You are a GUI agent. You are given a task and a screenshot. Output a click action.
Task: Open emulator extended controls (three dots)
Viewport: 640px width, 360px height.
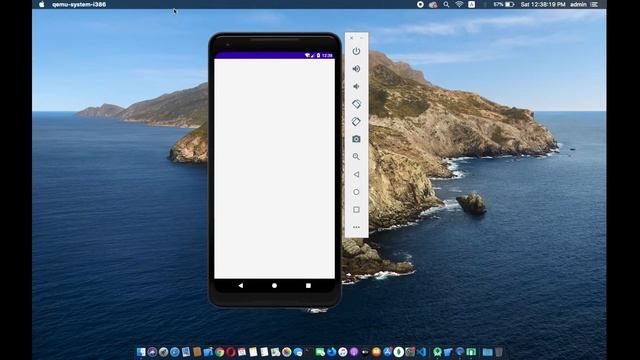(356, 227)
